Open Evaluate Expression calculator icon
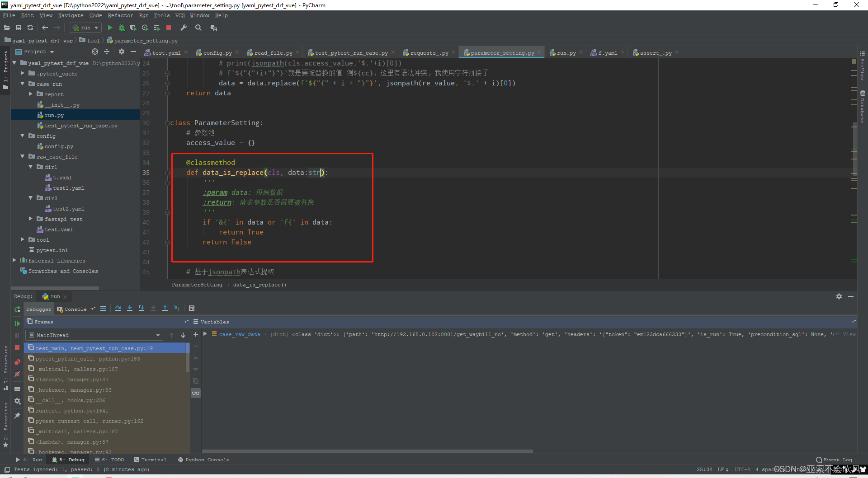The image size is (868, 478). coord(192,308)
